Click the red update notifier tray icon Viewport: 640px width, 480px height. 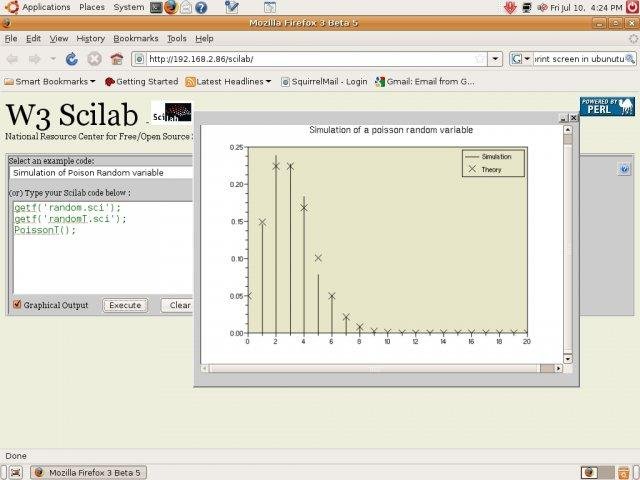tap(510, 7)
